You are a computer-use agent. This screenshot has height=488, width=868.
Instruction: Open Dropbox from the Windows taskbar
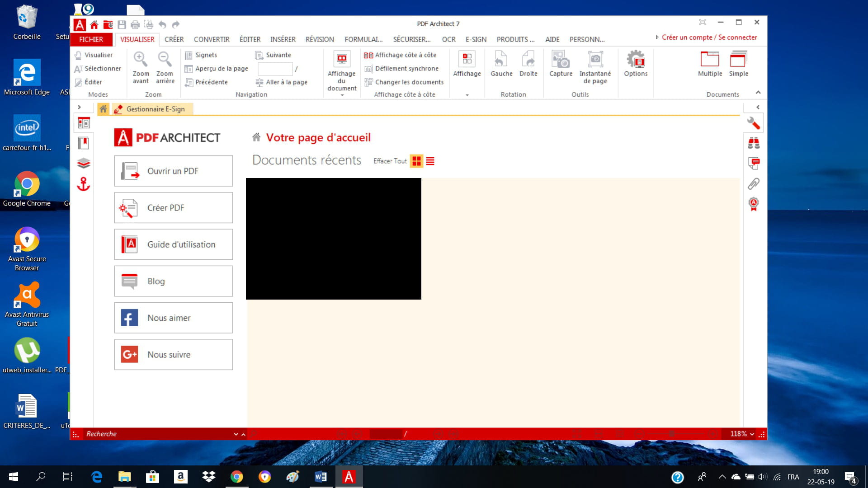click(208, 477)
